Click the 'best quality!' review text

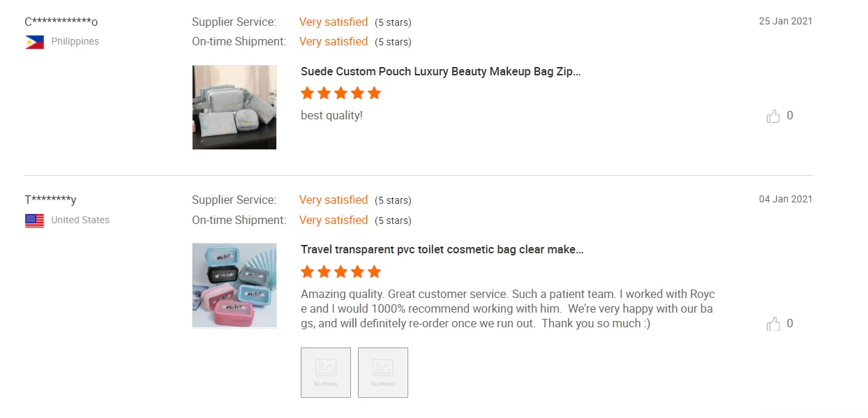331,115
